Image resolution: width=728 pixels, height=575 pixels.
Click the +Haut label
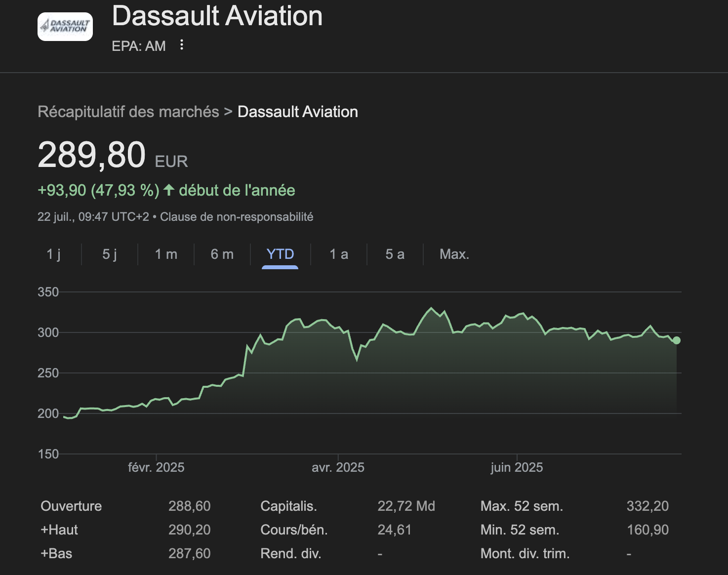pyautogui.click(x=59, y=530)
